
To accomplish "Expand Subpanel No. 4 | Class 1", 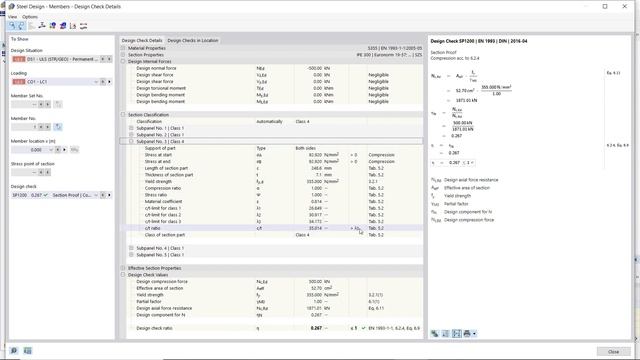I will (x=131, y=248).
